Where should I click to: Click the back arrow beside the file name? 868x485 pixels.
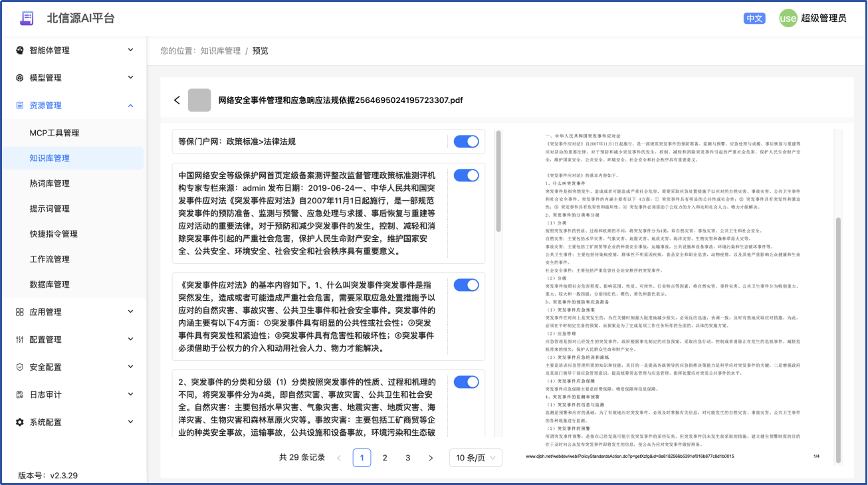tap(177, 100)
